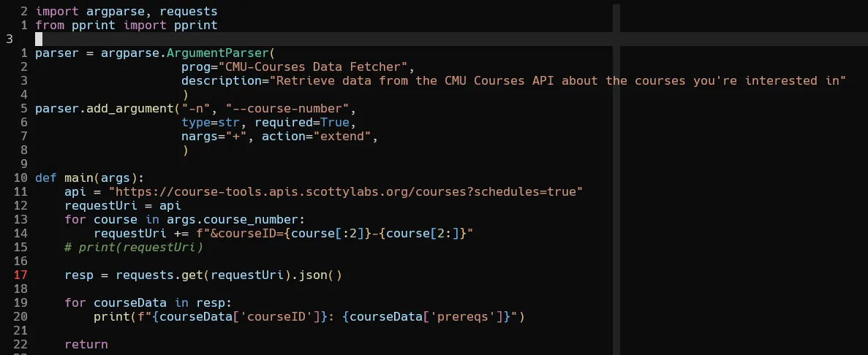Click the print statement with courseData['prereqs']
This screenshot has width=868, height=355.
[309, 317]
